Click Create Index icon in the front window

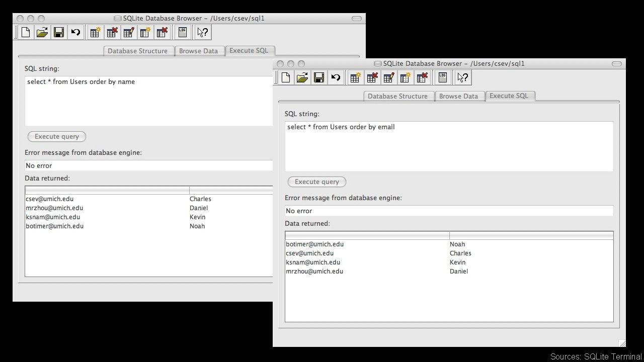click(x=405, y=77)
